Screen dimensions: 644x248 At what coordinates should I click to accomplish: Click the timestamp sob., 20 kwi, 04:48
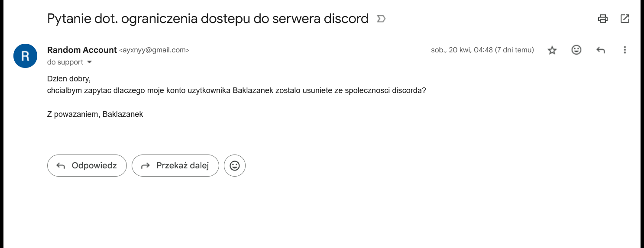tap(482, 50)
